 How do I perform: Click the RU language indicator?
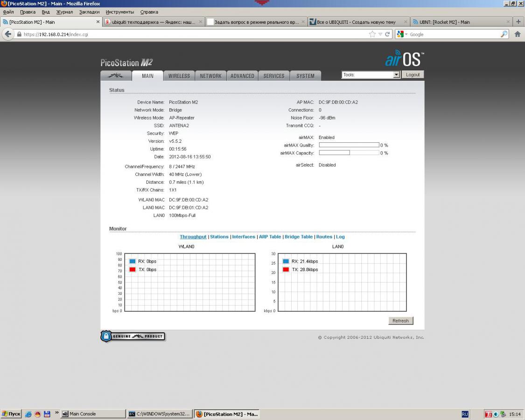[465, 414]
